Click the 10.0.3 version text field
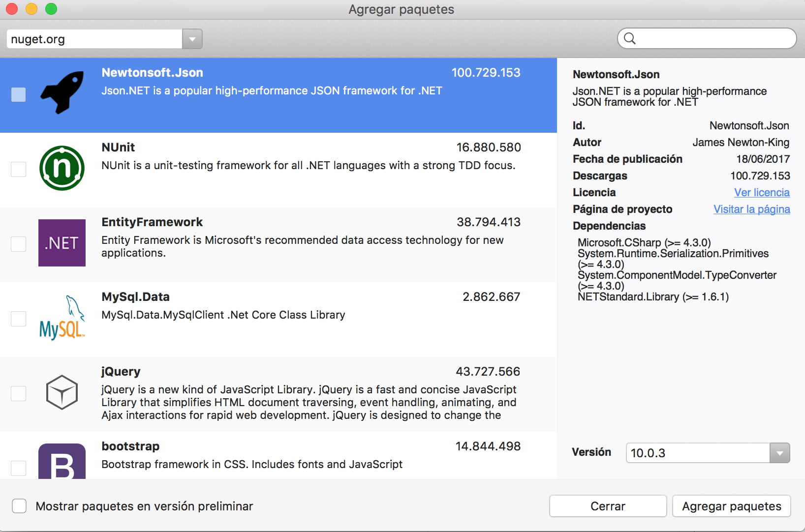Image resolution: width=805 pixels, height=532 pixels. coord(698,453)
